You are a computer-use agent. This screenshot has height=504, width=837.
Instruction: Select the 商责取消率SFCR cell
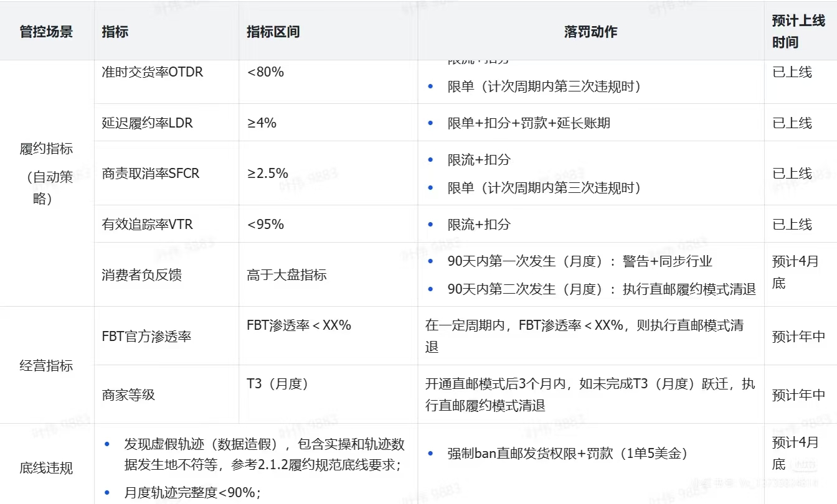151,174
